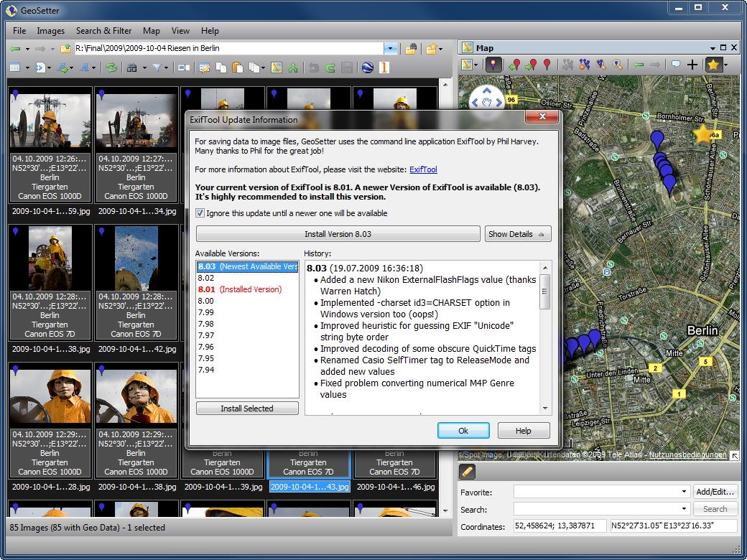This screenshot has width=747, height=560.
Task: Click the black plus crosshair map icon
Action: (x=692, y=65)
